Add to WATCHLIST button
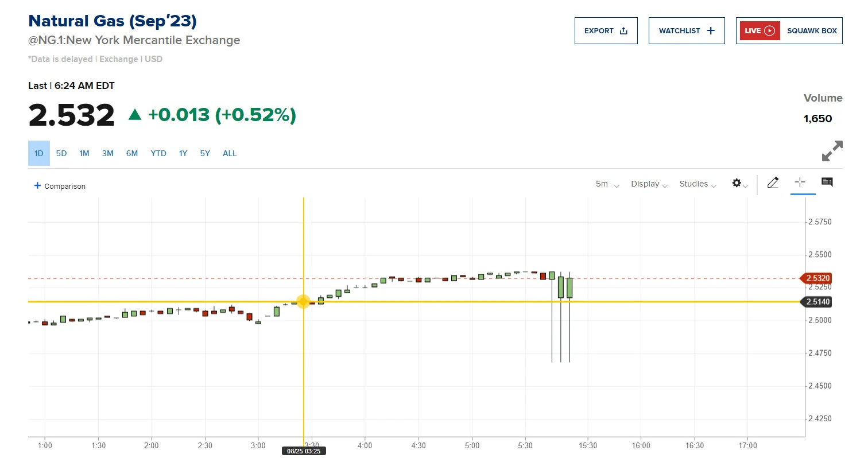 pos(687,31)
